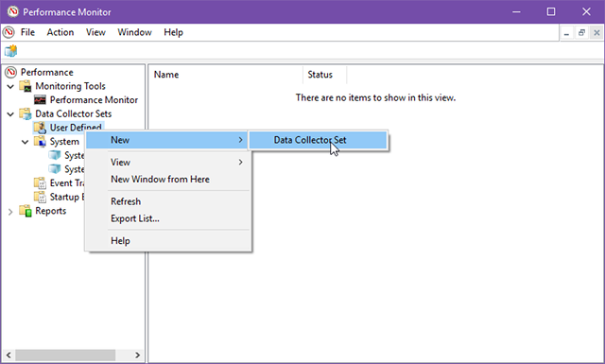Click the Data Collector Sets folder icon
Image resolution: width=605 pixels, height=364 pixels.
[26, 113]
